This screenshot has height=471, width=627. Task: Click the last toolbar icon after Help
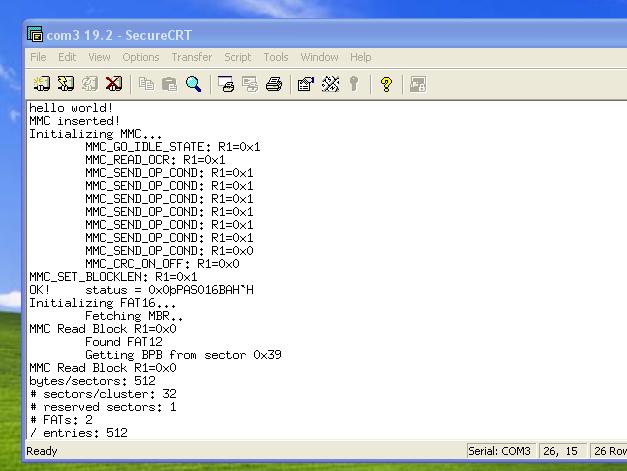coord(418,84)
